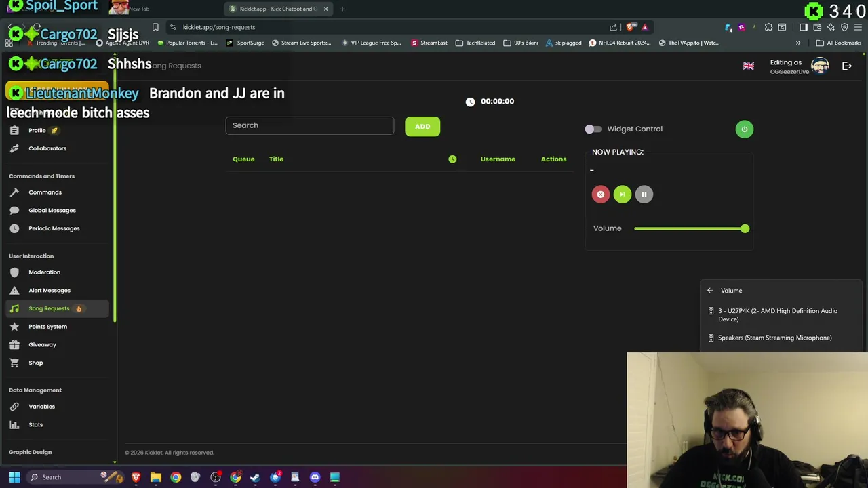Screen dimensions: 868x488
Task: Open the SportSurge bookmark
Action: 245,43
